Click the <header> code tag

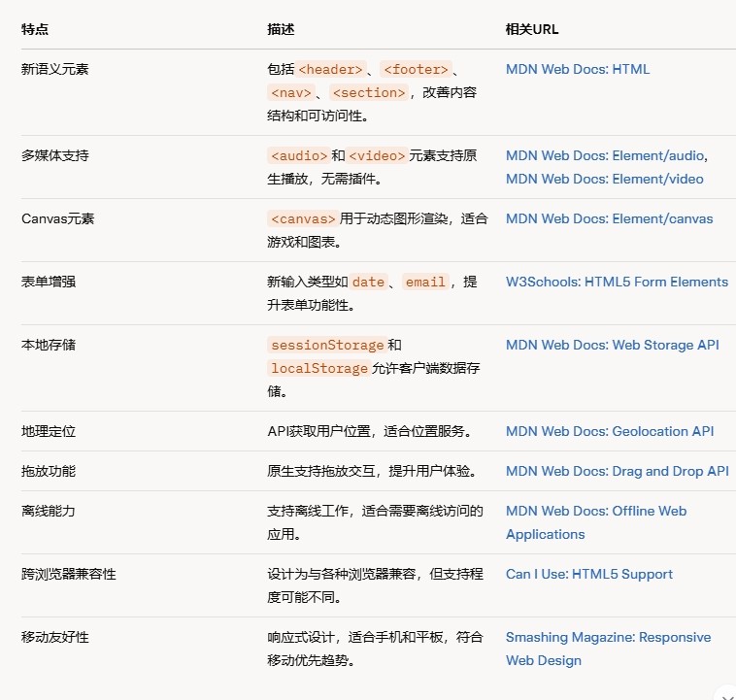tap(330, 70)
